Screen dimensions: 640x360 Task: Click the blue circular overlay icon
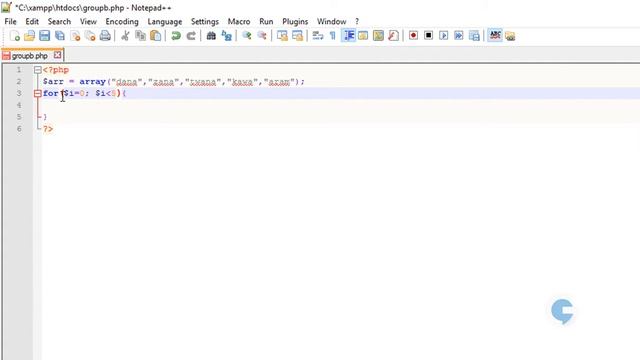(x=562, y=311)
